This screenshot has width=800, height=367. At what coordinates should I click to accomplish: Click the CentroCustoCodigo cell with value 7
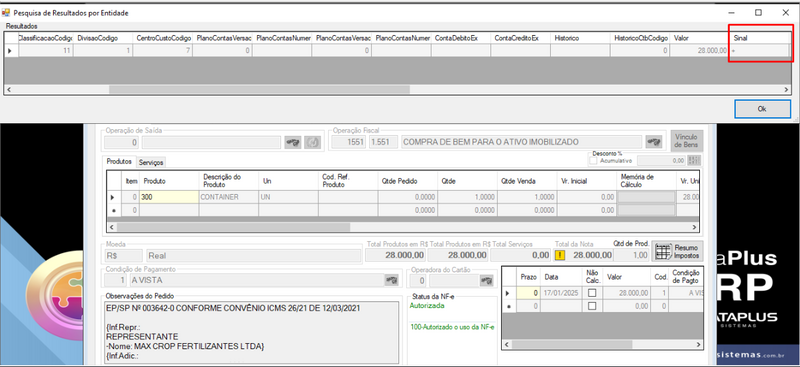coord(163,51)
